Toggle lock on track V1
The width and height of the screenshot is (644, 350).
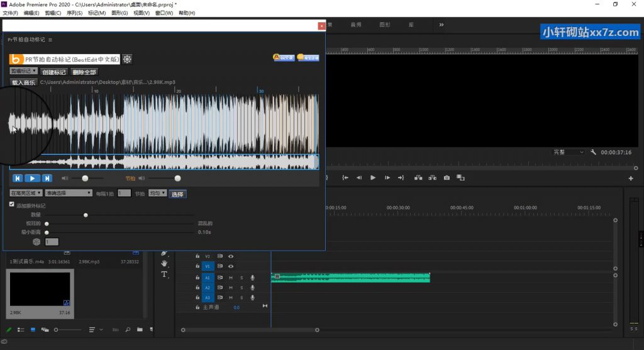click(197, 266)
